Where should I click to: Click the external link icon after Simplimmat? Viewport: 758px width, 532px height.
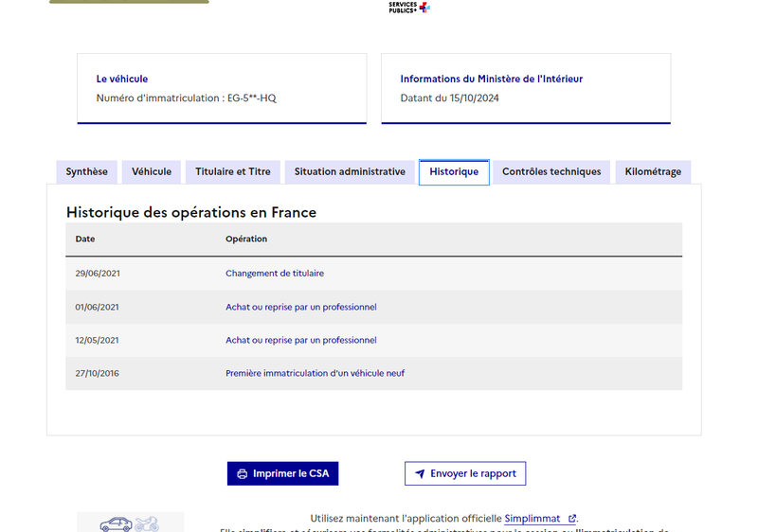pyautogui.click(x=572, y=519)
